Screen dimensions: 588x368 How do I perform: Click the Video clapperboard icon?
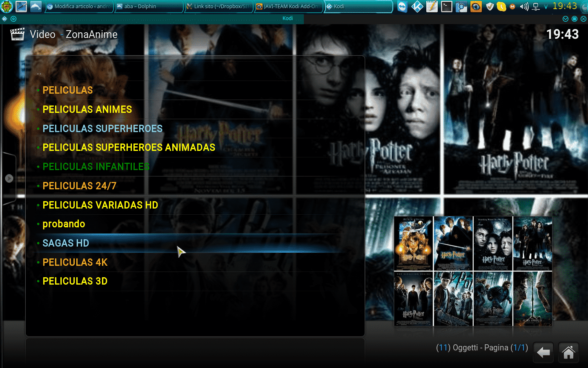[17, 34]
